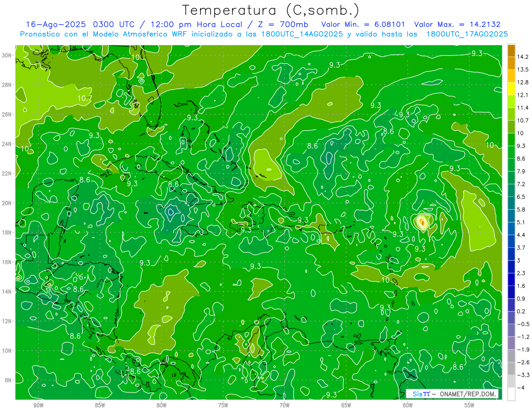
Task: Click the 26N latitude axis label
Action: [x=7, y=114]
